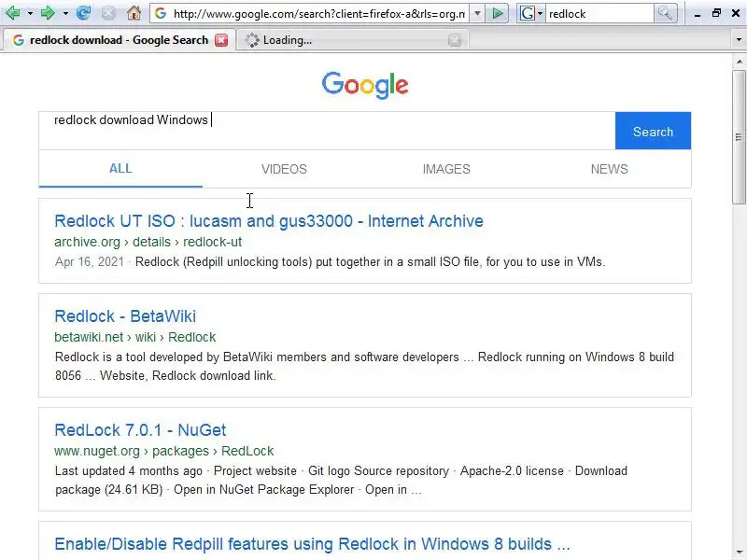The image size is (747, 560).
Task: Open the forward history dropdown arrow
Action: (x=65, y=13)
